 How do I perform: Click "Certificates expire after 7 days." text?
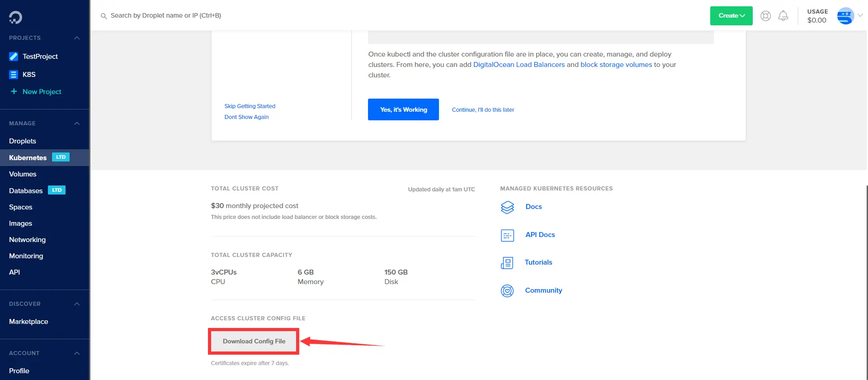pos(250,363)
